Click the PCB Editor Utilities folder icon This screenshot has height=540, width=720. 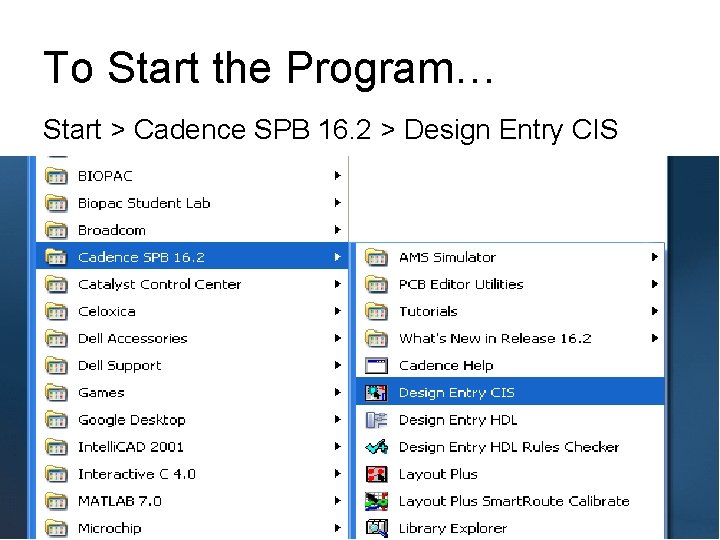click(376, 284)
